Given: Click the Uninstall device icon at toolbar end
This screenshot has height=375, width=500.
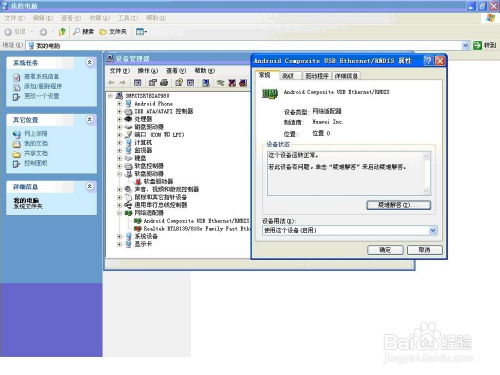Looking at the screenshot, I should [x=244, y=82].
